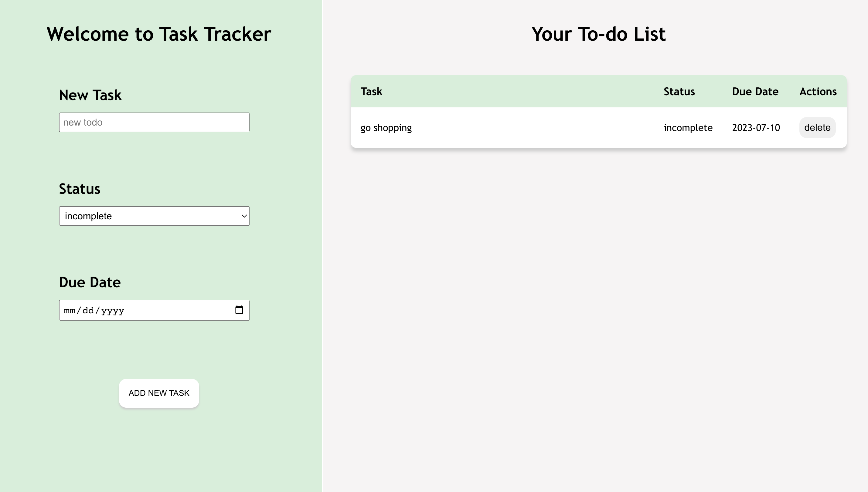Click the dropdown arrow on Status selector

pyautogui.click(x=243, y=216)
